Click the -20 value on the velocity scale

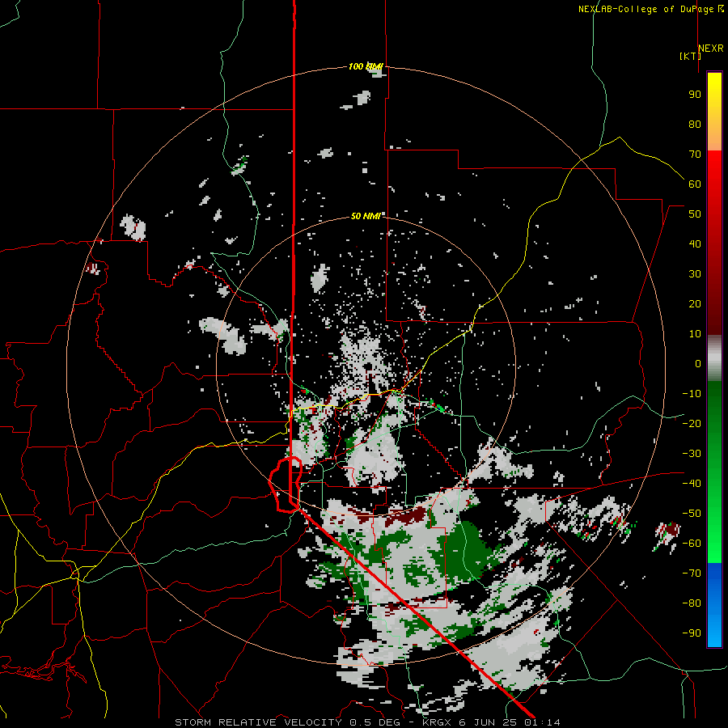coord(692,423)
